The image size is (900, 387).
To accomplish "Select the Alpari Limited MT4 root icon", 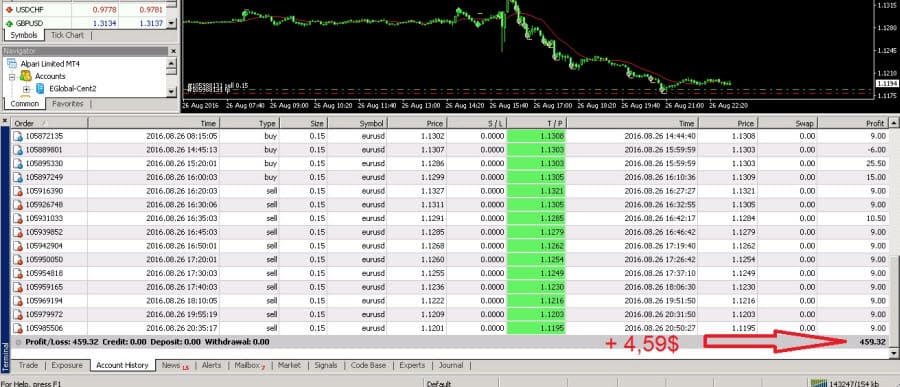I will (12, 64).
